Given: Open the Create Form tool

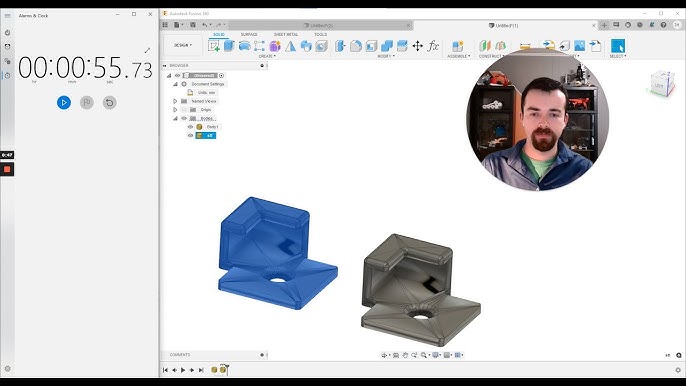Looking at the screenshot, I should pyautogui.click(x=275, y=46).
